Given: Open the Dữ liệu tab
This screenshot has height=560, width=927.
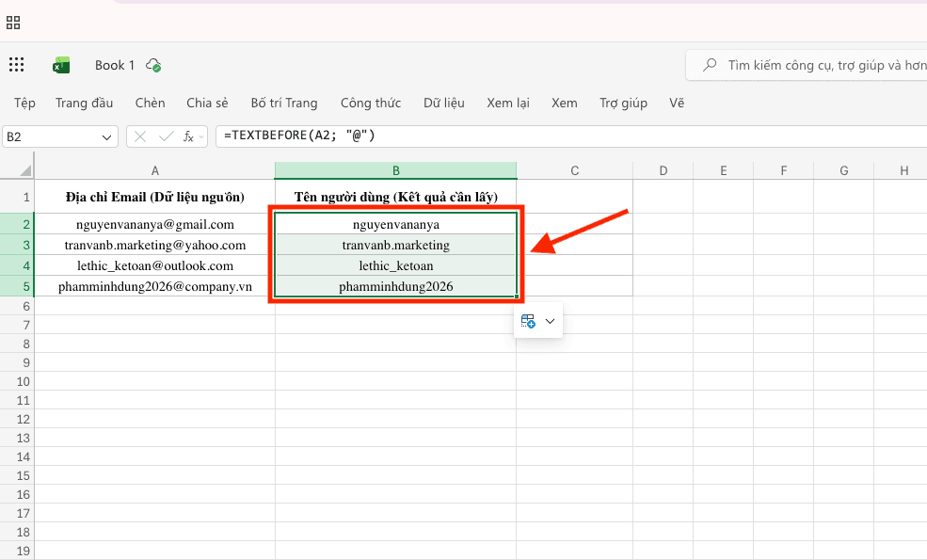Looking at the screenshot, I should tap(444, 103).
